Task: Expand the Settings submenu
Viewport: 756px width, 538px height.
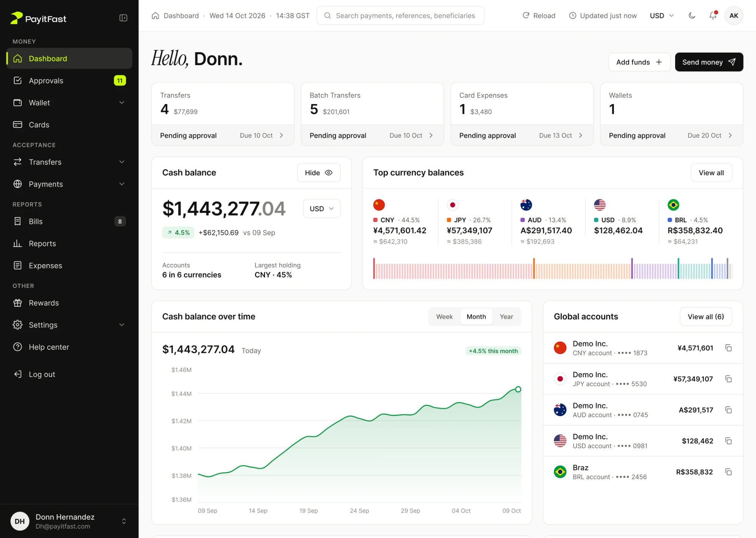Action: click(122, 325)
